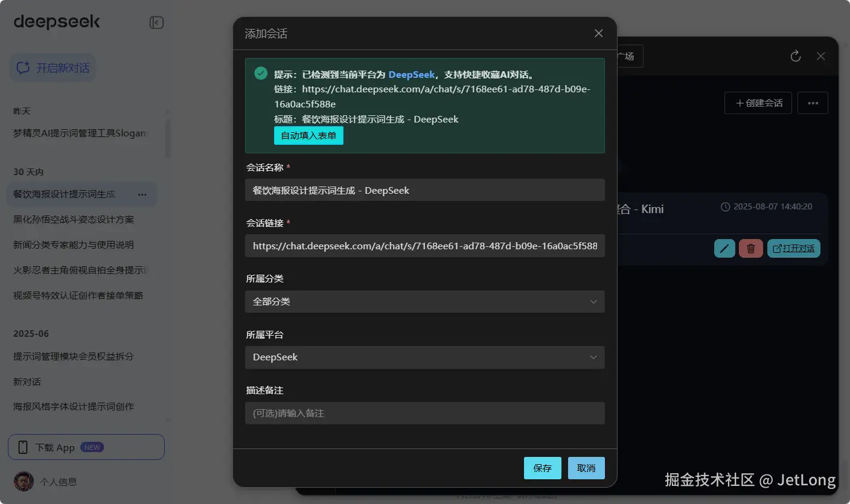Open the 新对话 chat in the sidebar
The width and height of the screenshot is (850, 504).
(x=27, y=382)
